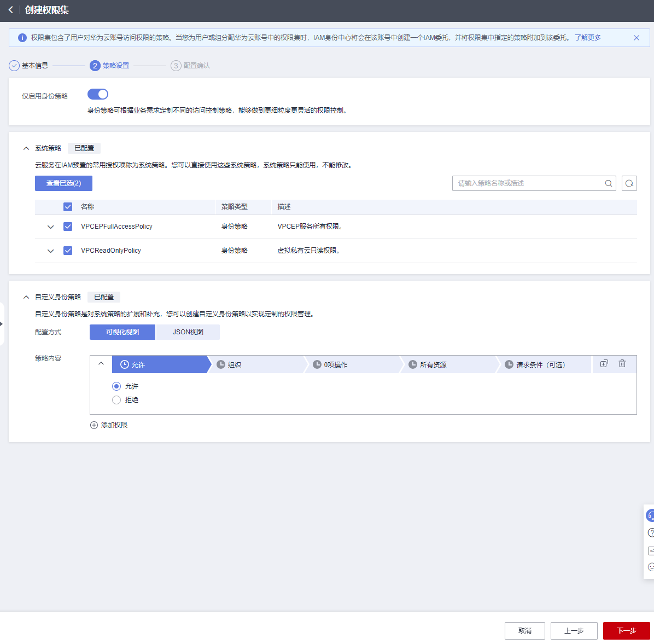Duplicate the policy statement with copy icon
The image size is (654, 644).
[x=604, y=364]
